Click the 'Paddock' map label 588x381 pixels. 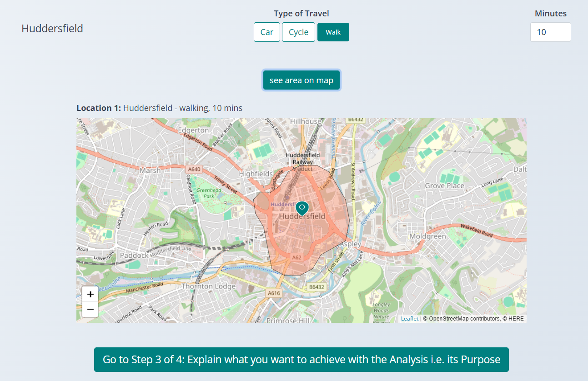click(134, 256)
